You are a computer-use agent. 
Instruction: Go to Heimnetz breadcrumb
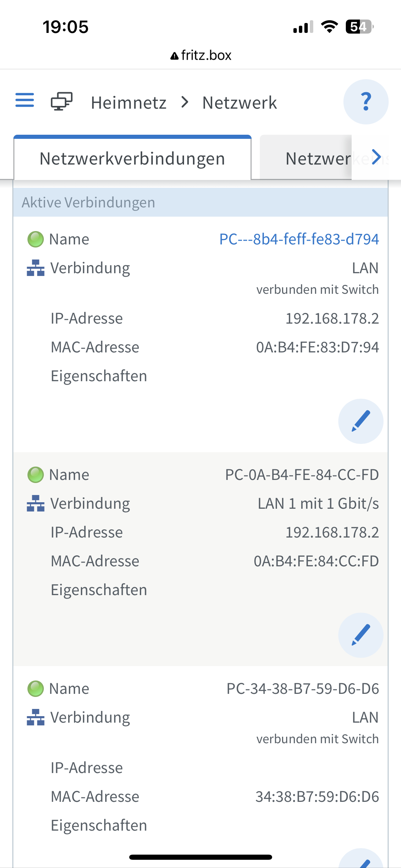click(129, 103)
